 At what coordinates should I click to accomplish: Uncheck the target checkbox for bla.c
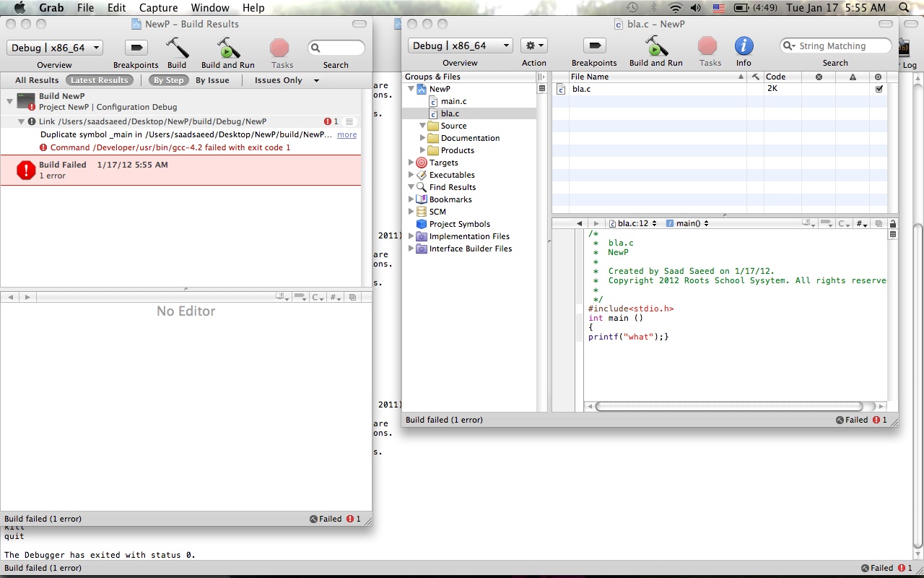tap(879, 89)
